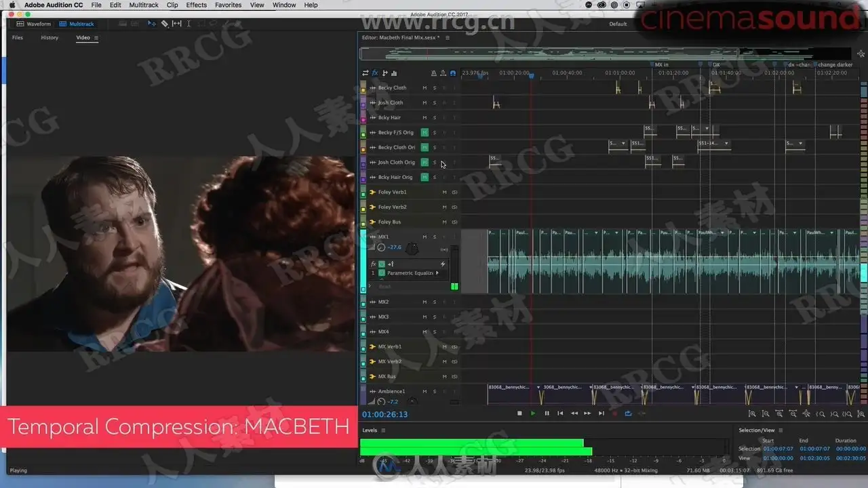Open the Selection/View panel menu
The width and height of the screenshot is (868, 488).
781,430
